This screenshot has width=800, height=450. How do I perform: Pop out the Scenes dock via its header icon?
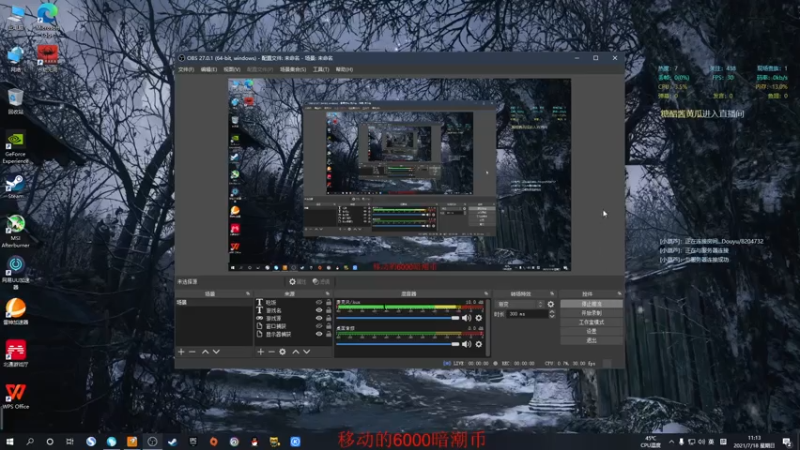248,294
